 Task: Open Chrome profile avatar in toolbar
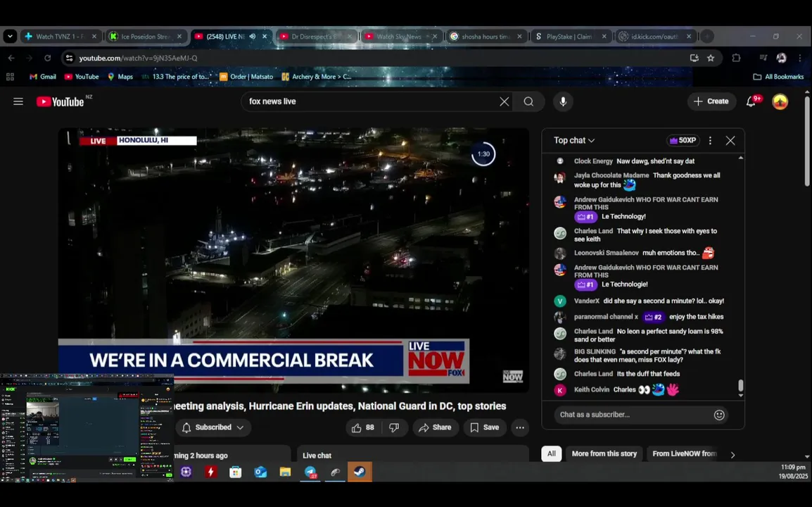click(782, 58)
